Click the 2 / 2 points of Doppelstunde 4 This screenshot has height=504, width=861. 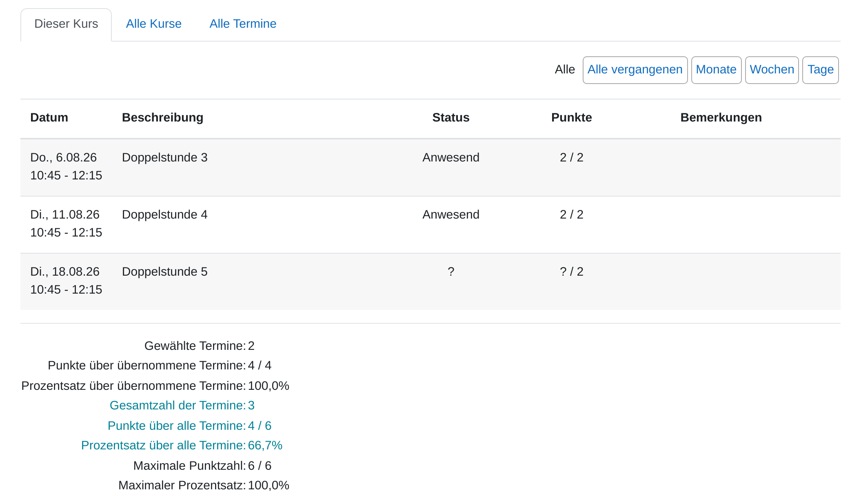click(571, 214)
